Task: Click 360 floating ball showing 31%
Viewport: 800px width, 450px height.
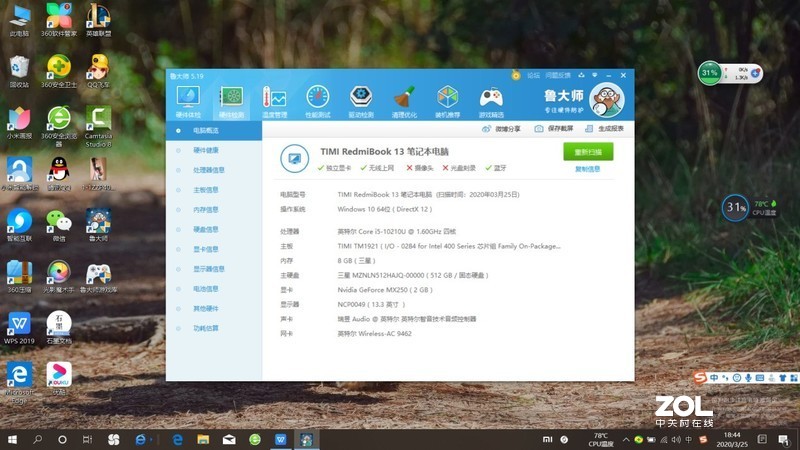Action: coord(710,73)
